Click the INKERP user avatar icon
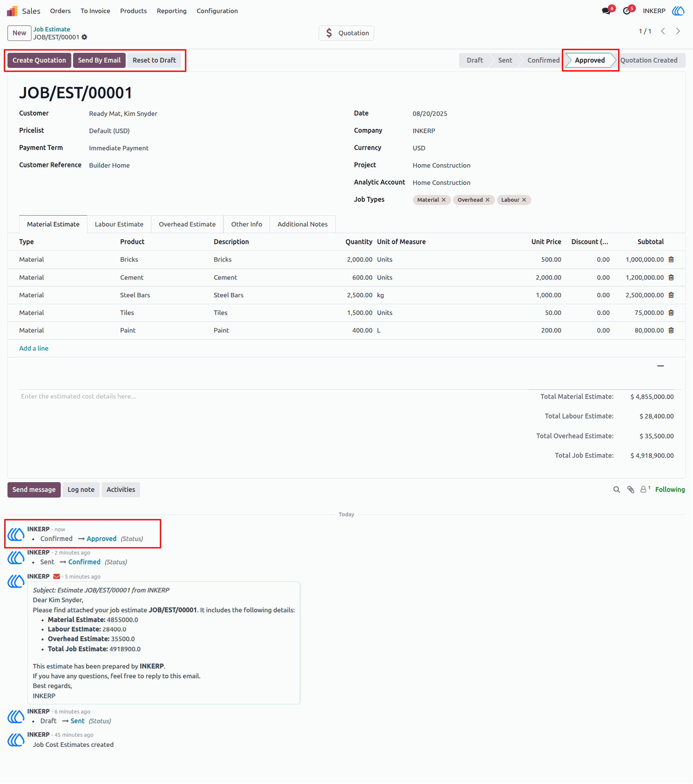 point(678,11)
